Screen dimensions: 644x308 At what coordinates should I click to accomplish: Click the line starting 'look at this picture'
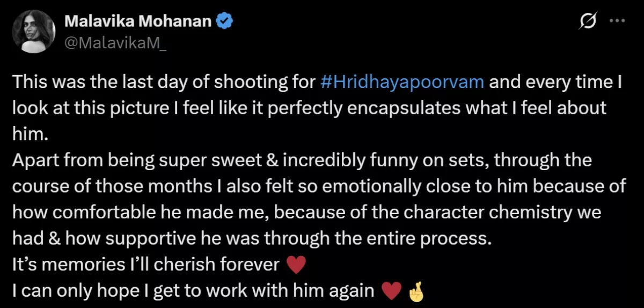[x=309, y=108]
